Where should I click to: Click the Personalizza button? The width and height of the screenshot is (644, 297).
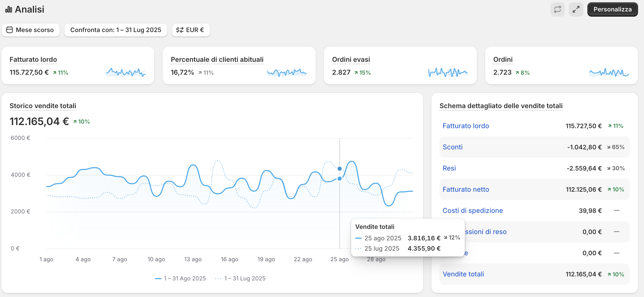click(613, 9)
